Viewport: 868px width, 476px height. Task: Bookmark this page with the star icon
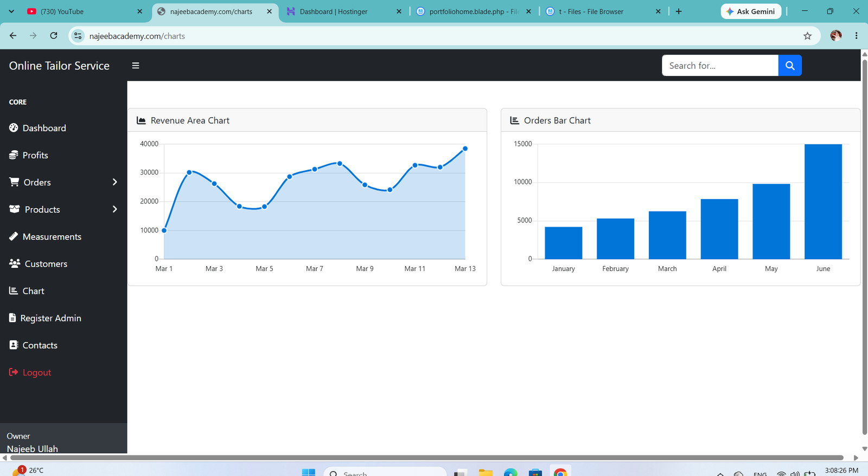pos(807,36)
